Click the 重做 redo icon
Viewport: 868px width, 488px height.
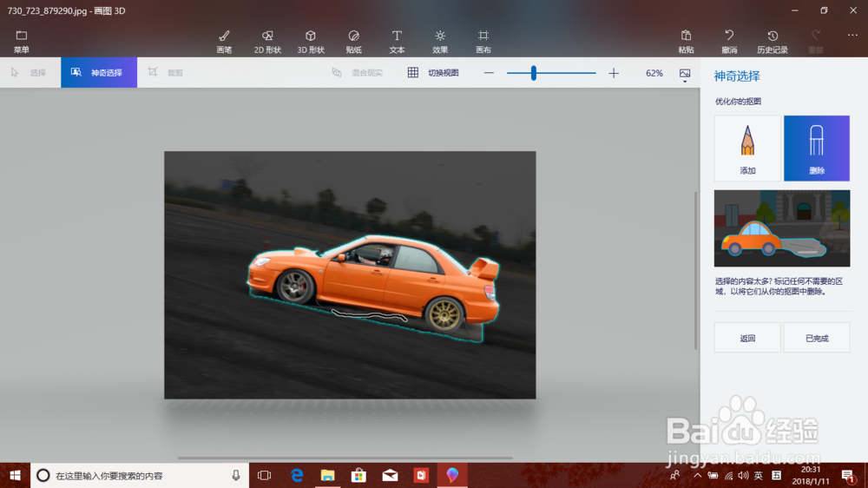815,42
